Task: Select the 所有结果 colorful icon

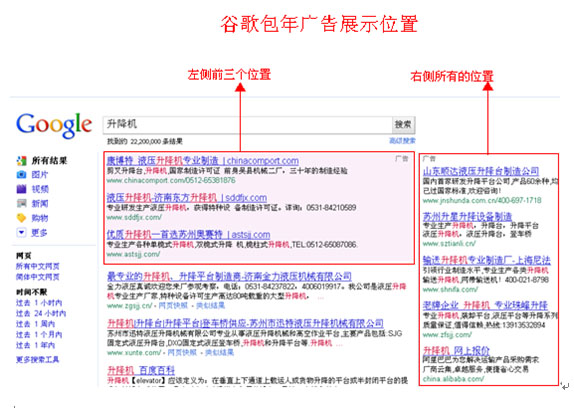Action: click(22, 161)
